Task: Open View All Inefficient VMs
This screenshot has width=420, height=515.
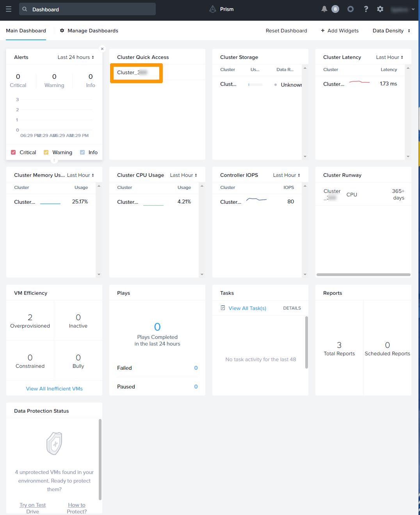Action: tap(54, 388)
